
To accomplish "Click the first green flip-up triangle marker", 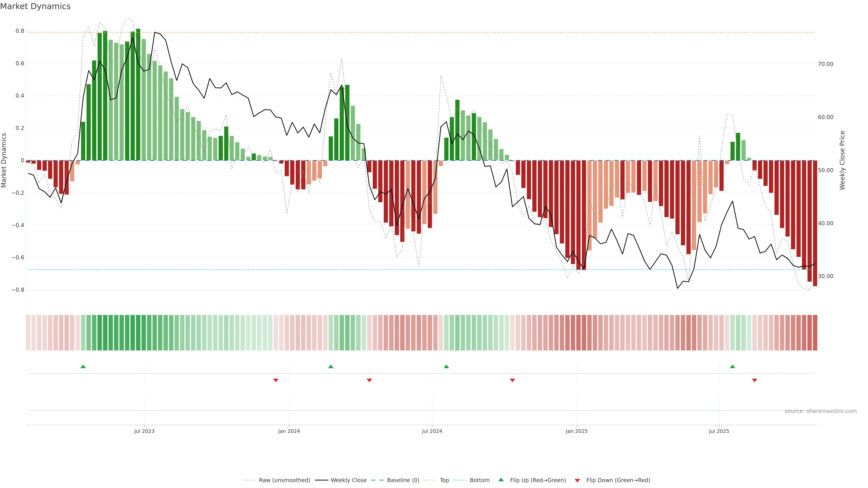I will (83, 366).
